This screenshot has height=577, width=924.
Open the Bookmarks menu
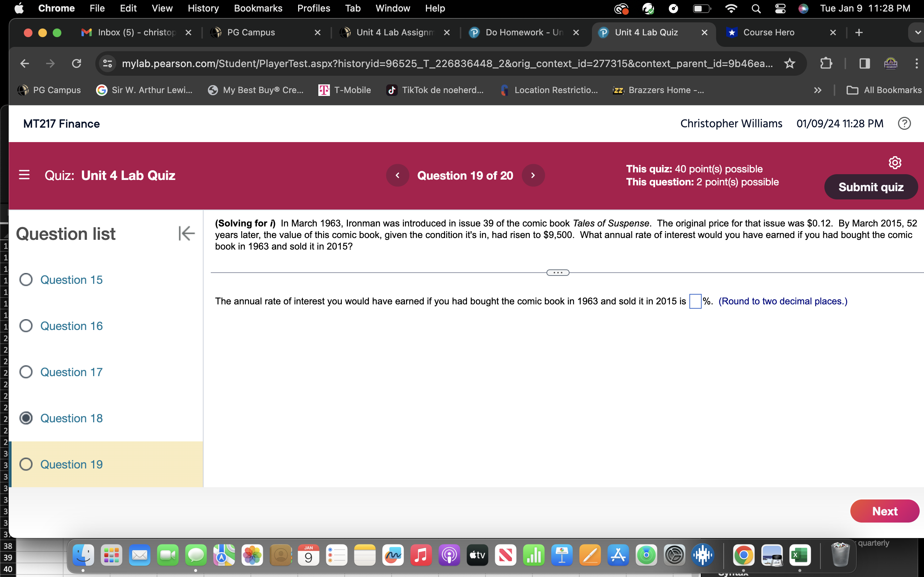point(258,8)
